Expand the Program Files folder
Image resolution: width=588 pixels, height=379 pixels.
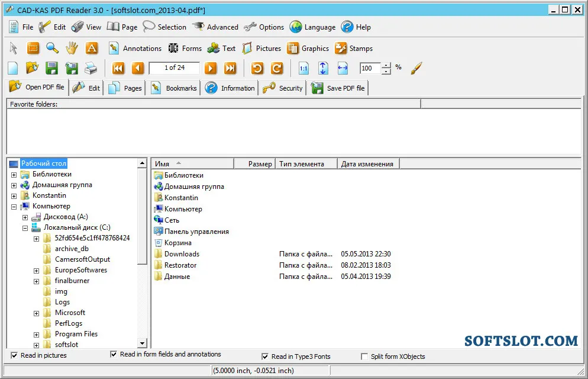36,335
